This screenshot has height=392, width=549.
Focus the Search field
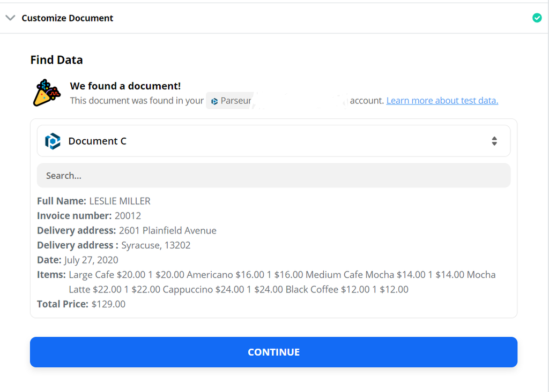pyautogui.click(x=273, y=176)
